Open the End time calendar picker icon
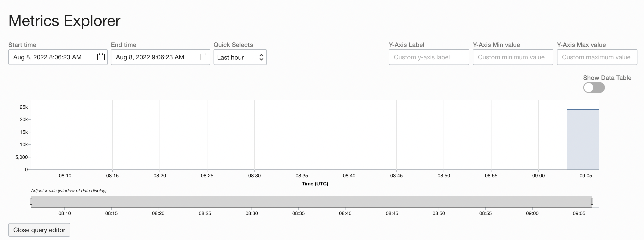This screenshot has height=240, width=644. (x=204, y=57)
